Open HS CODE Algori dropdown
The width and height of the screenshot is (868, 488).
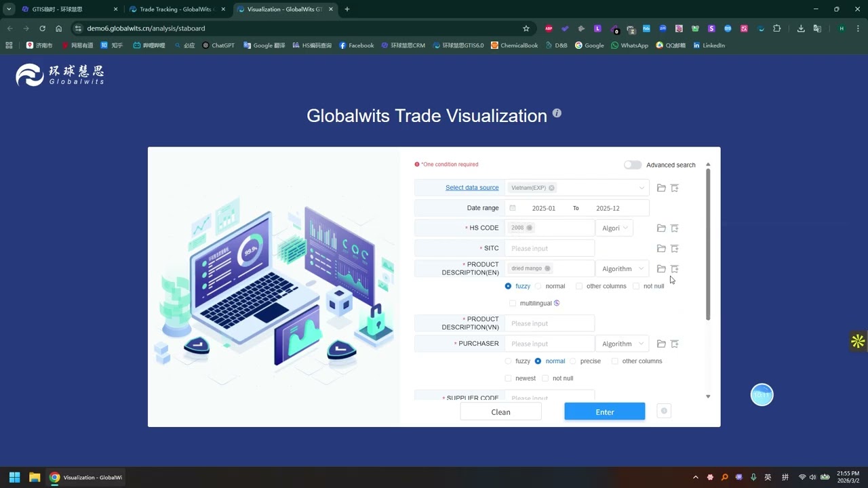[x=614, y=228]
